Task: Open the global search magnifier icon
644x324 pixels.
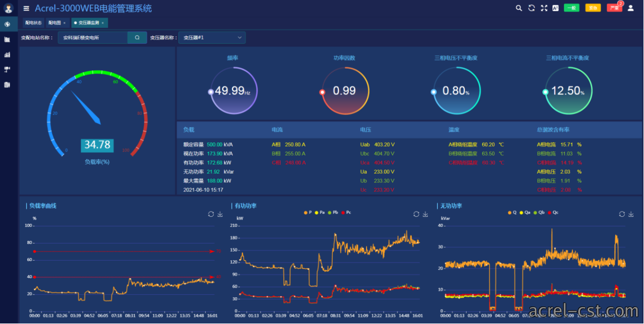Action: pyautogui.click(x=519, y=8)
